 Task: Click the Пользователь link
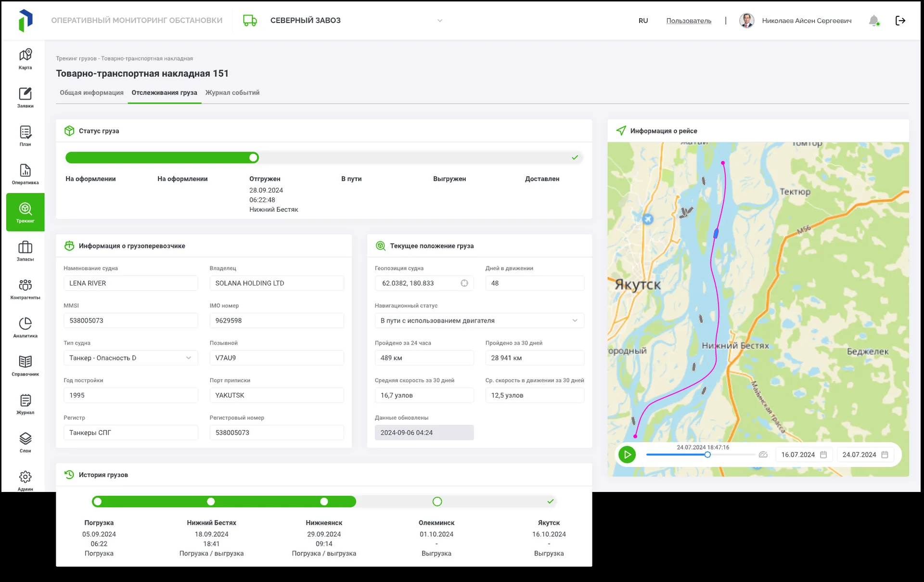point(689,21)
